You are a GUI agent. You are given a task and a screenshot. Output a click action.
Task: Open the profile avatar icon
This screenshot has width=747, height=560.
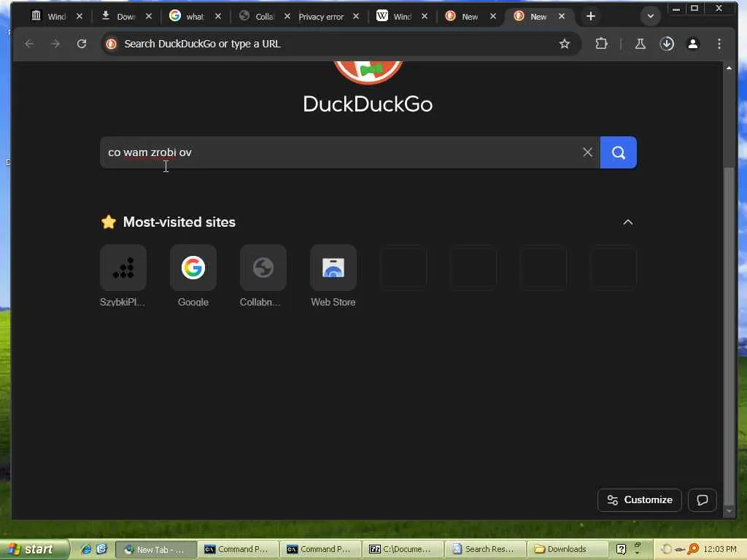click(693, 44)
